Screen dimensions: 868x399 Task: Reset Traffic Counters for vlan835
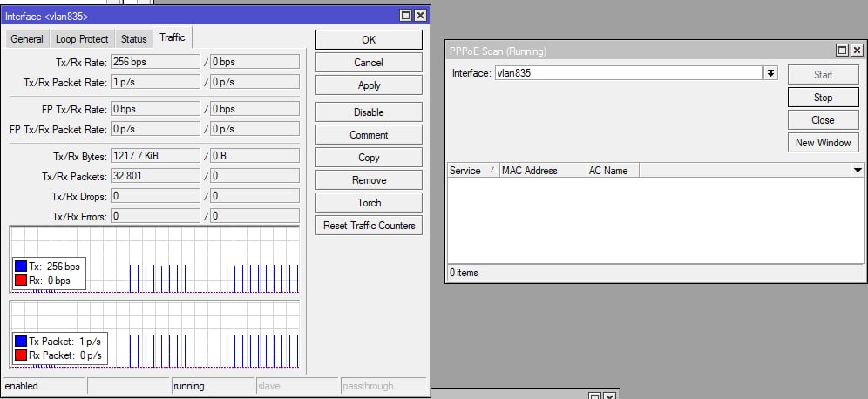[369, 226]
